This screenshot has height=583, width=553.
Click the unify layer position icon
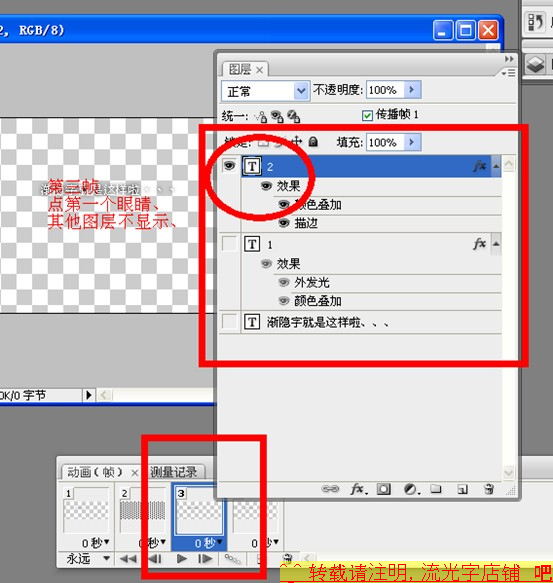(261, 117)
